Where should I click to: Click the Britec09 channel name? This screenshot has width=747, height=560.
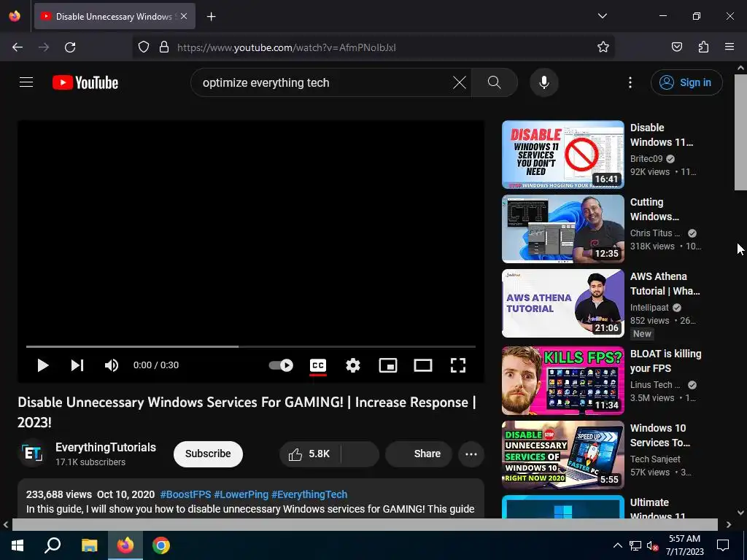pos(646,158)
